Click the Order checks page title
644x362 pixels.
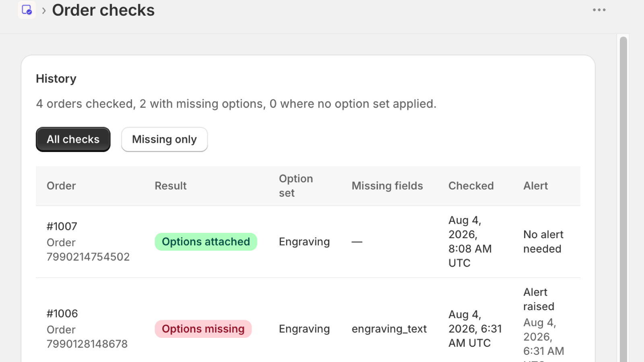point(103,10)
